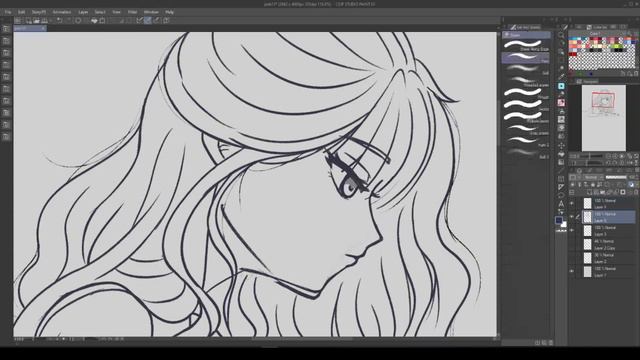Select the fifth thick brush preset
The image size is (640, 360).
526,93
